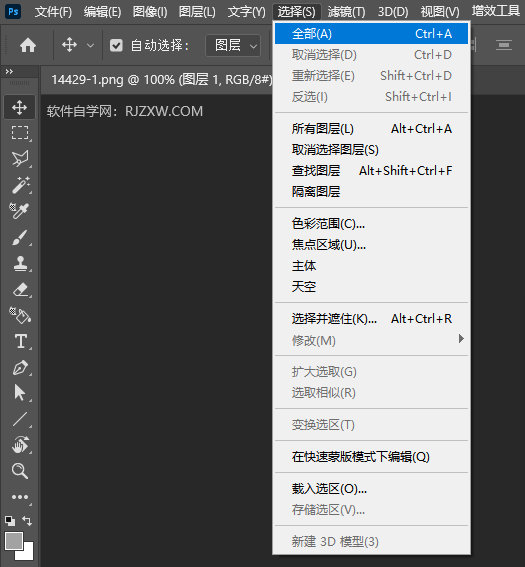Choose 所有图层(L) menu entry
The image size is (525, 567).
click(371, 129)
